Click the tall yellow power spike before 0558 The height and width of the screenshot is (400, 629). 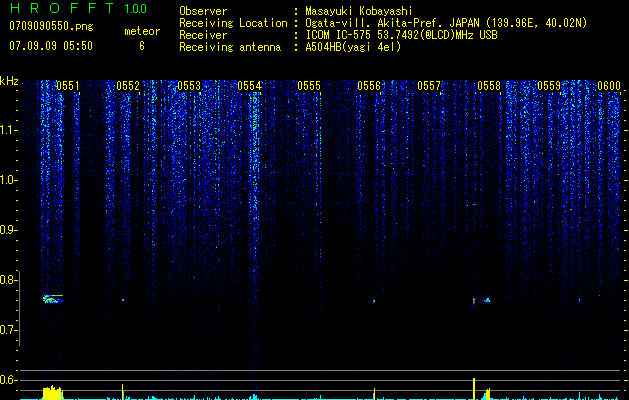tap(474, 389)
